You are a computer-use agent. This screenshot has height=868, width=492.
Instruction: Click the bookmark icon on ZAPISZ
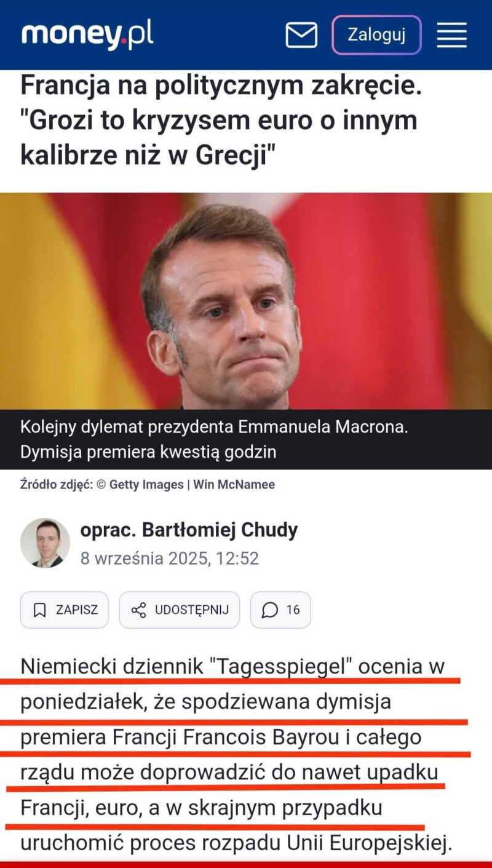pyautogui.click(x=39, y=610)
